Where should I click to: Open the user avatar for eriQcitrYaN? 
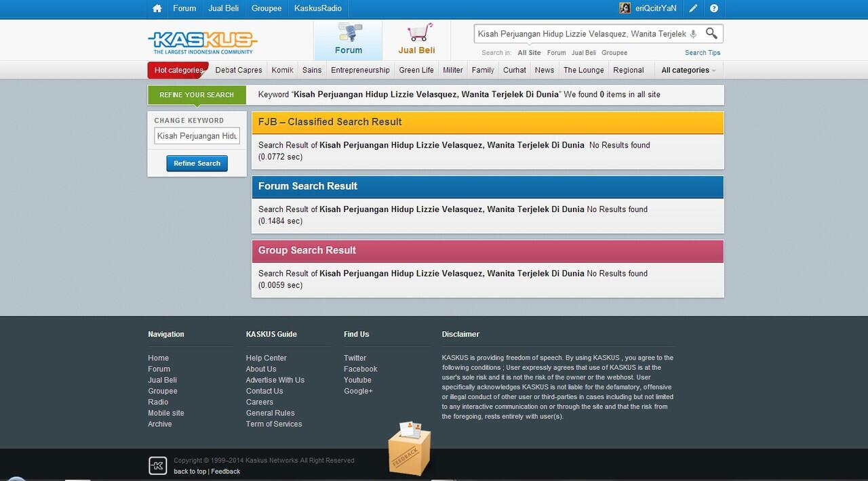coord(625,8)
